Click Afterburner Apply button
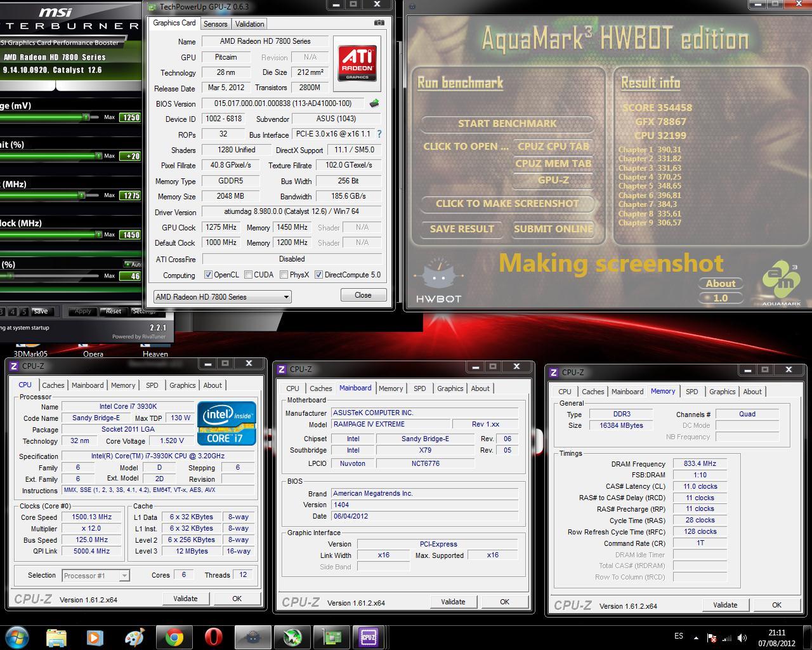This screenshot has height=650, width=812. click(83, 312)
